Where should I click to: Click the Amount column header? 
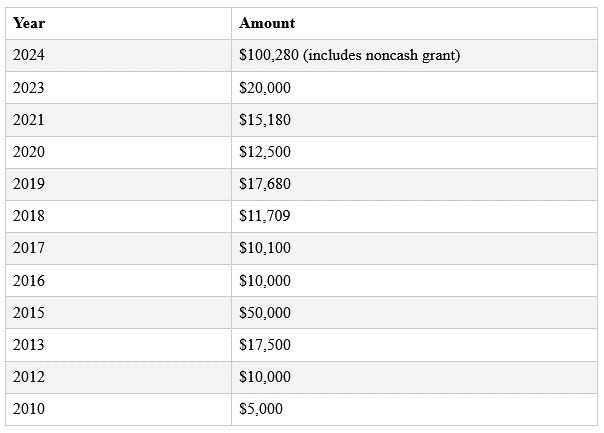click(414, 23)
